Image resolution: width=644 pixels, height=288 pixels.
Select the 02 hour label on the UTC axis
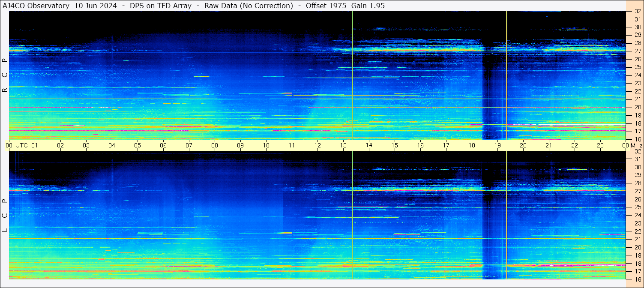[60, 145]
